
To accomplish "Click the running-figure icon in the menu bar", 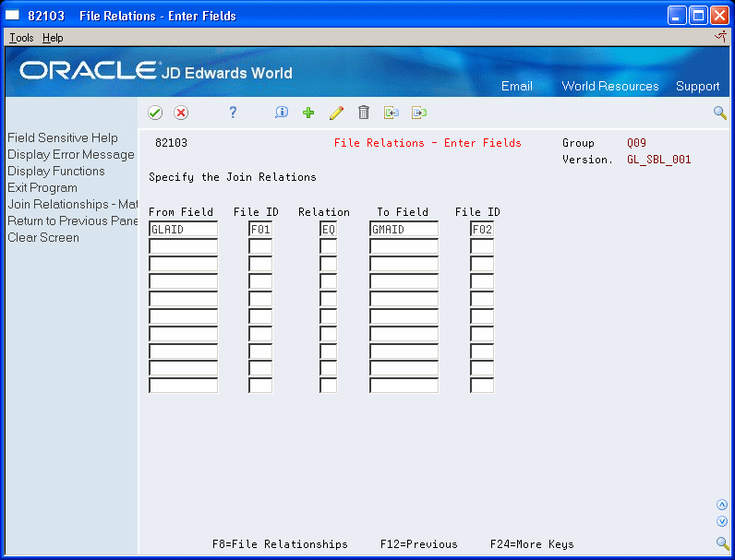I will coord(721,37).
